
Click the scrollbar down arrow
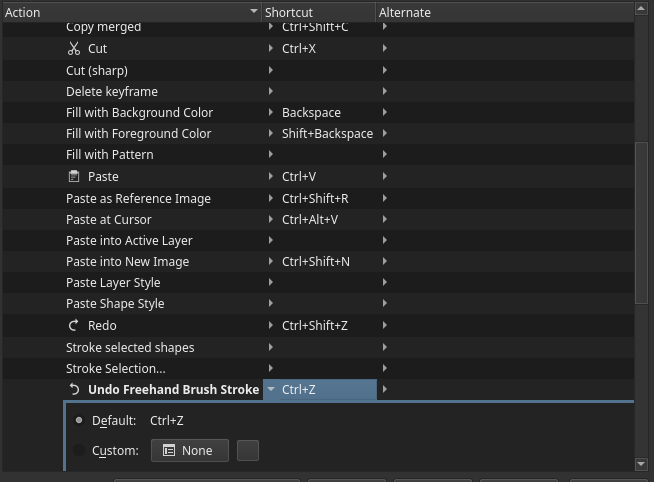click(641, 464)
